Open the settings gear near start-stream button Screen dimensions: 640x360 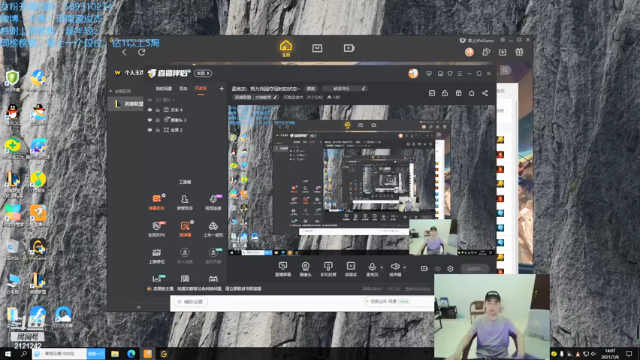(450, 269)
